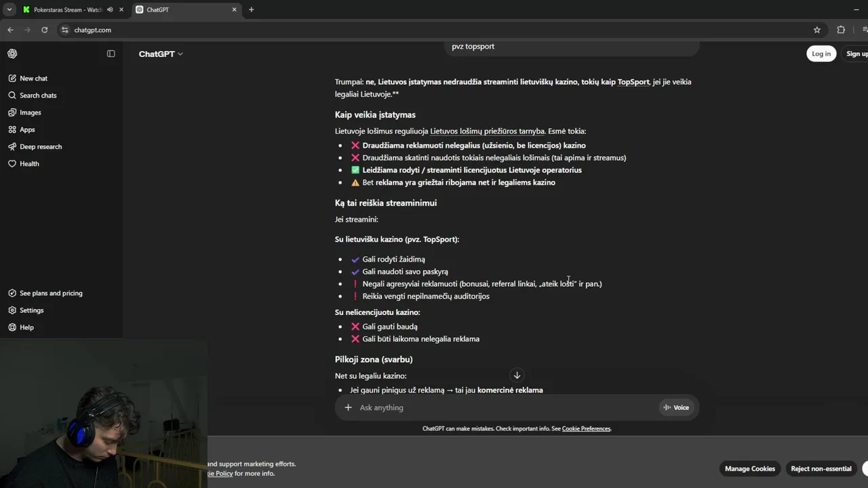Click 'Gali naudoti savo paskyrą' bullet text
The image size is (868, 488).
(x=406, y=272)
